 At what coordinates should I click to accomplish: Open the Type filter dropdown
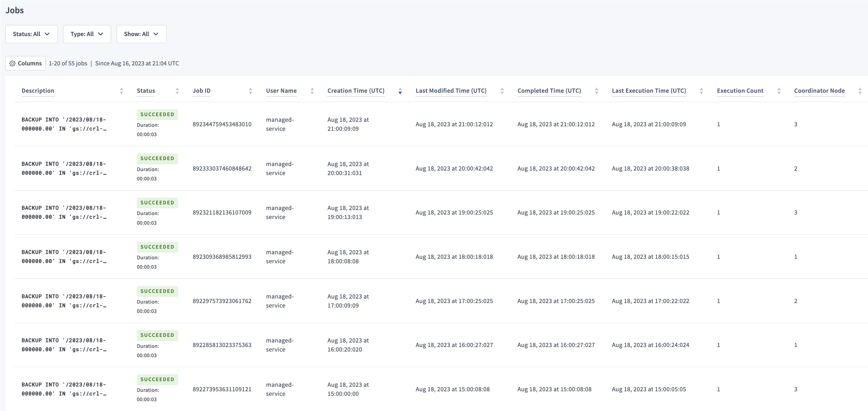[86, 34]
